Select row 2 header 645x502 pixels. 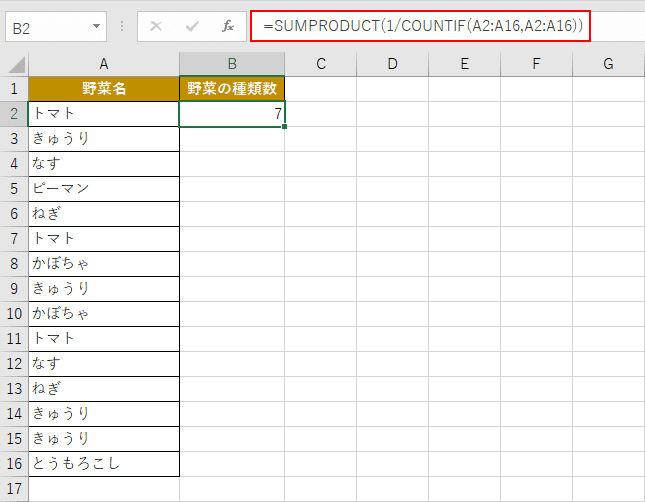coord(14,114)
